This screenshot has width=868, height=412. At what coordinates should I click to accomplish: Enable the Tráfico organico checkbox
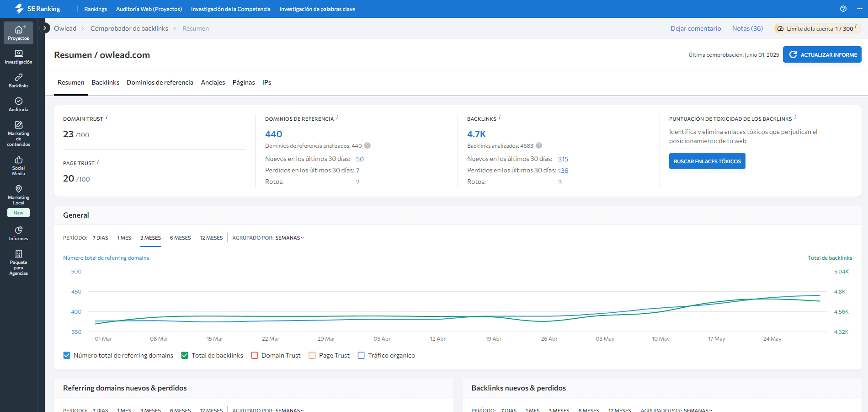point(361,355)
